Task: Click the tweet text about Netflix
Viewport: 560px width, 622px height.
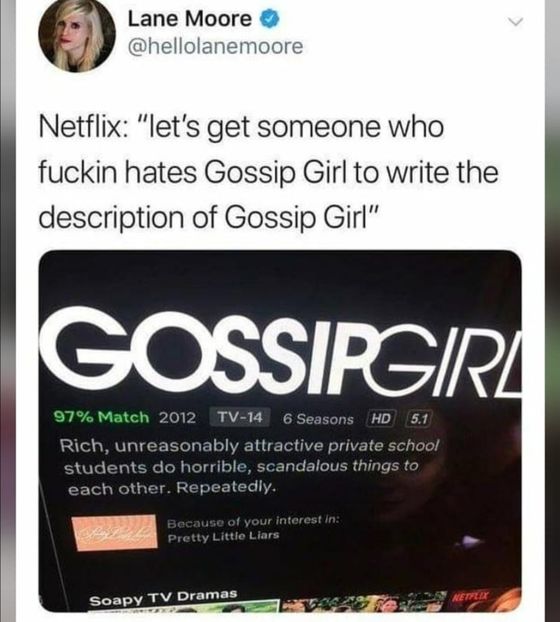Action: coord(268,172)
